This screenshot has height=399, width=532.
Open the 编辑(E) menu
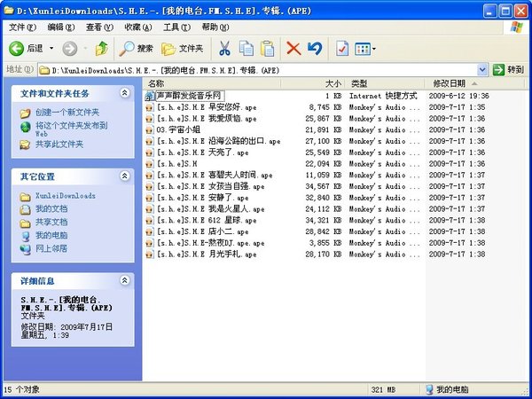click(x=61, y=27)
